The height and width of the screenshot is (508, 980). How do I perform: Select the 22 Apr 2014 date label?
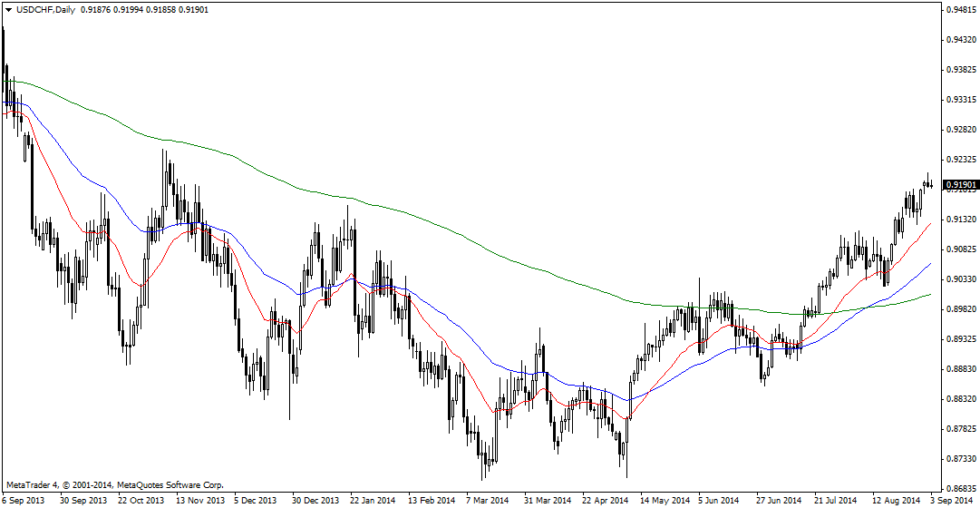pyautogui.click(x=605, y=500)
